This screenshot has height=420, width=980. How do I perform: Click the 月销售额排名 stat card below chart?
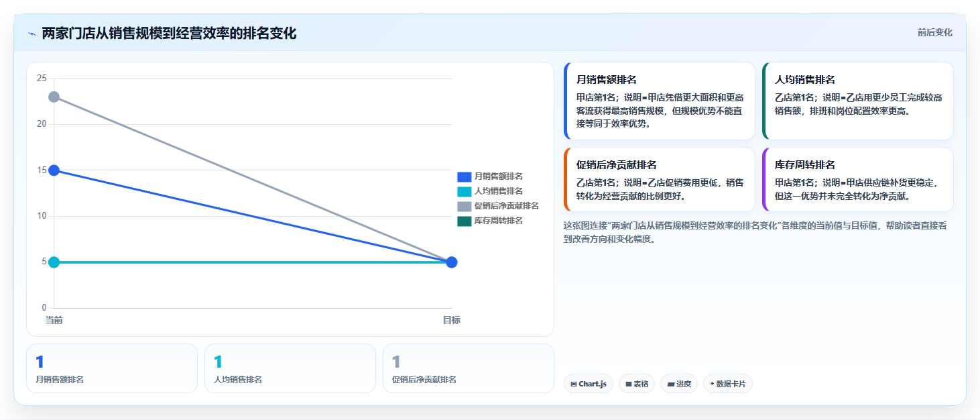point(112,368)
